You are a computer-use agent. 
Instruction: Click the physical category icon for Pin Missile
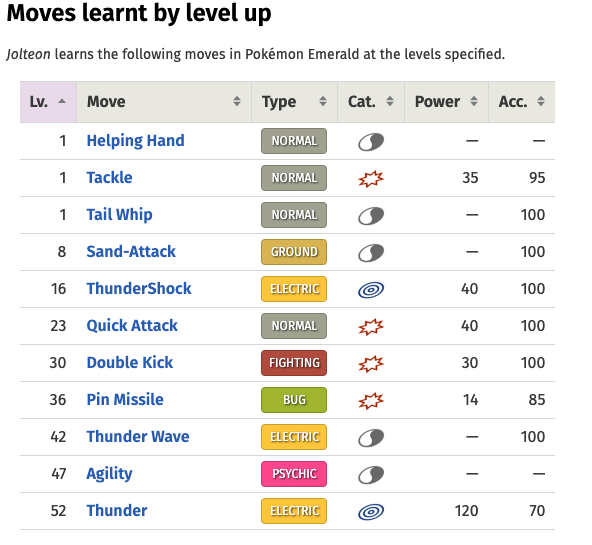(371, 400)
